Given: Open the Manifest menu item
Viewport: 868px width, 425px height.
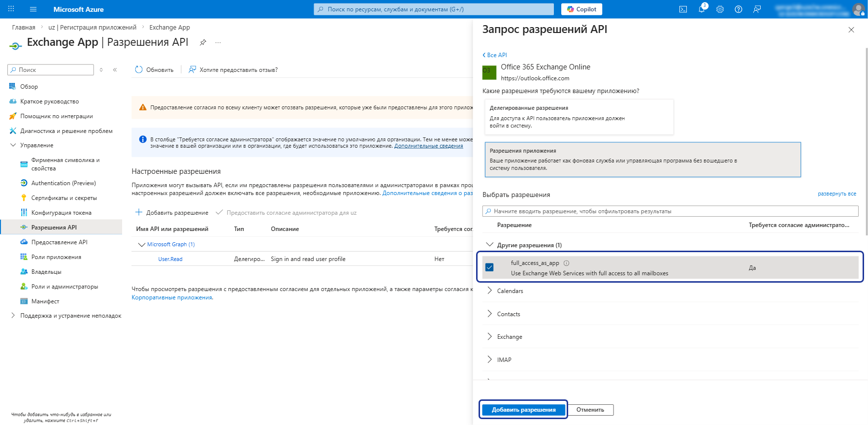Looking at the screenshot, I should click(x=45, y=301).
